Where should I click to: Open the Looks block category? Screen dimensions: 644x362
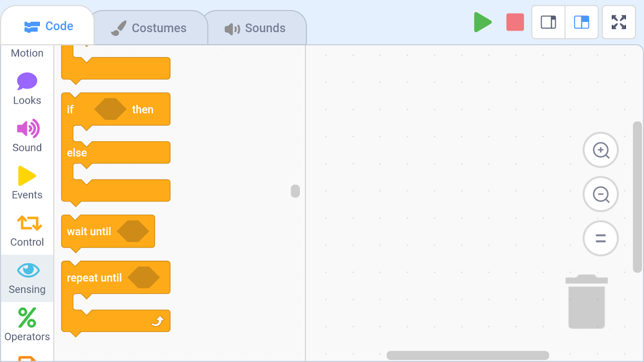[x=27, y=89]
